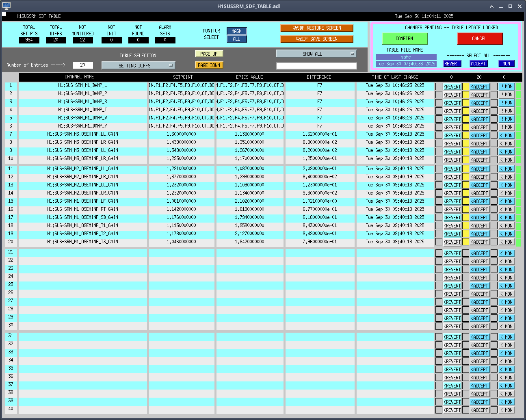Image resolution: width=526 pixels, height=420 pixels.
Task: Click the yellow accept indicator for row 1
Action: (465, 87)
